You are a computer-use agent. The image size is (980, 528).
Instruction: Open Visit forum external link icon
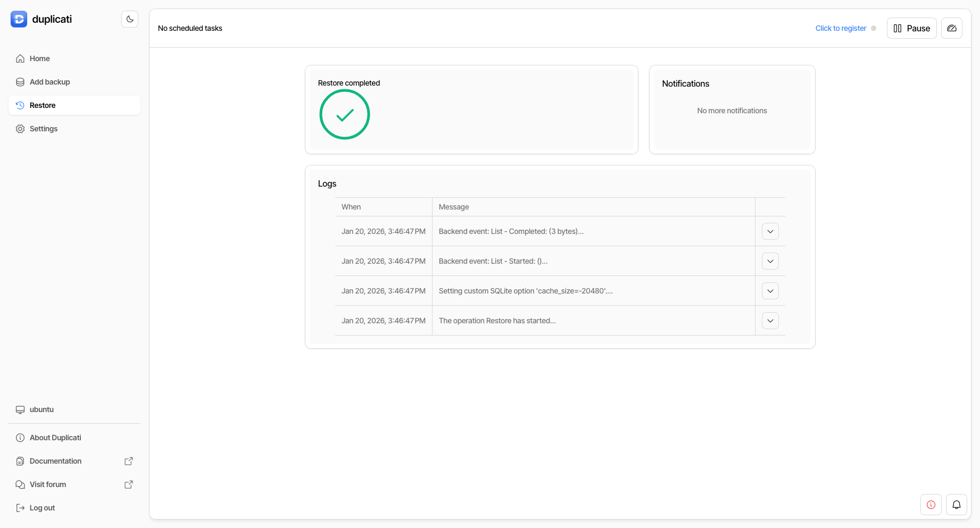(x=129, y=484)
